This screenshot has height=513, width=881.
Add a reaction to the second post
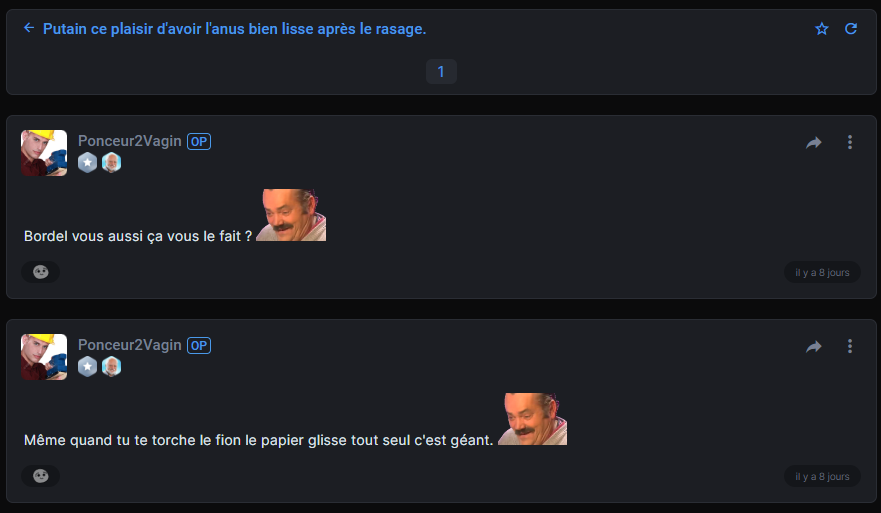tap(40, 476)
